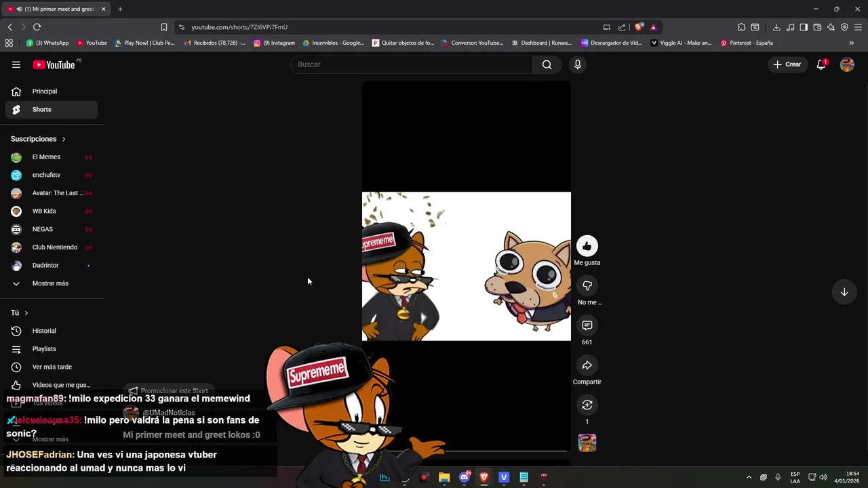Open Pinterest - España bookmark
This screenshot has width=868, height=488.
(746, 43)
